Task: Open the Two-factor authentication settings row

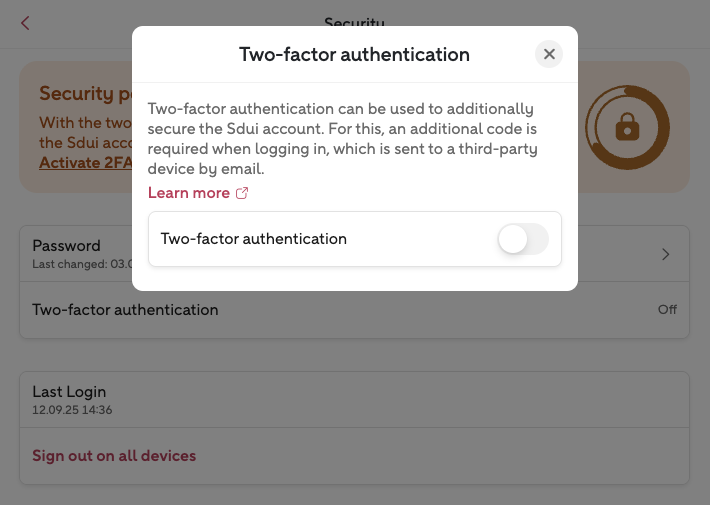Action: pos(125,310)
